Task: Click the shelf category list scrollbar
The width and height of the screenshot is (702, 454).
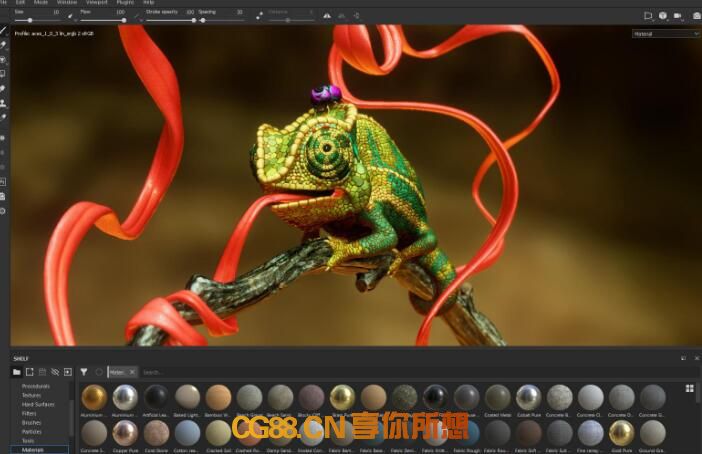Action: point(72,418)
